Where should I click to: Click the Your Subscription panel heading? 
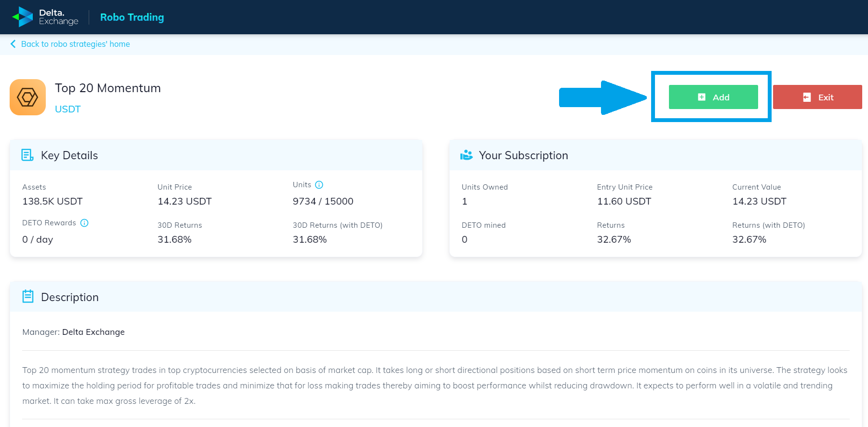click(x=523, y=155)
